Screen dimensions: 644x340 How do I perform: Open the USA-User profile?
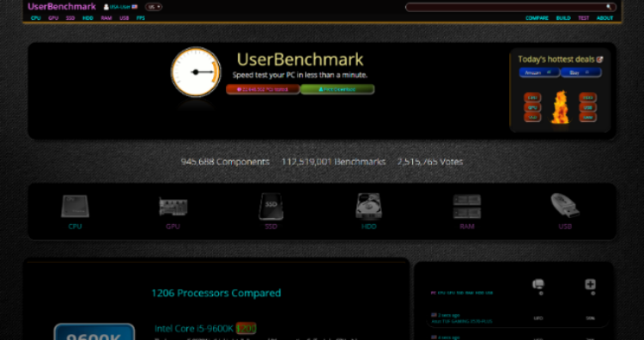(120, 7)
